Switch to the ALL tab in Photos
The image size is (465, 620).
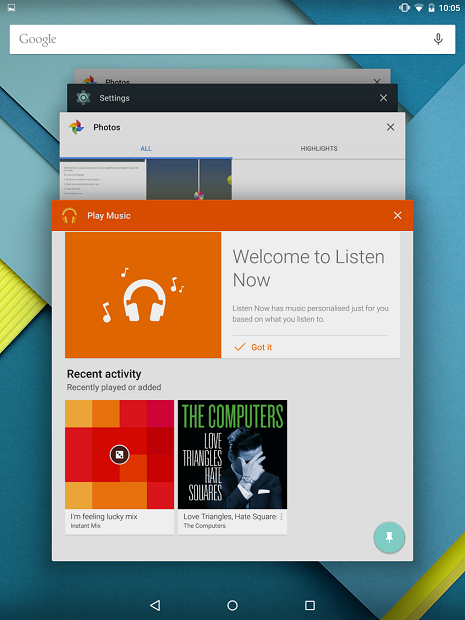point(146,149)
